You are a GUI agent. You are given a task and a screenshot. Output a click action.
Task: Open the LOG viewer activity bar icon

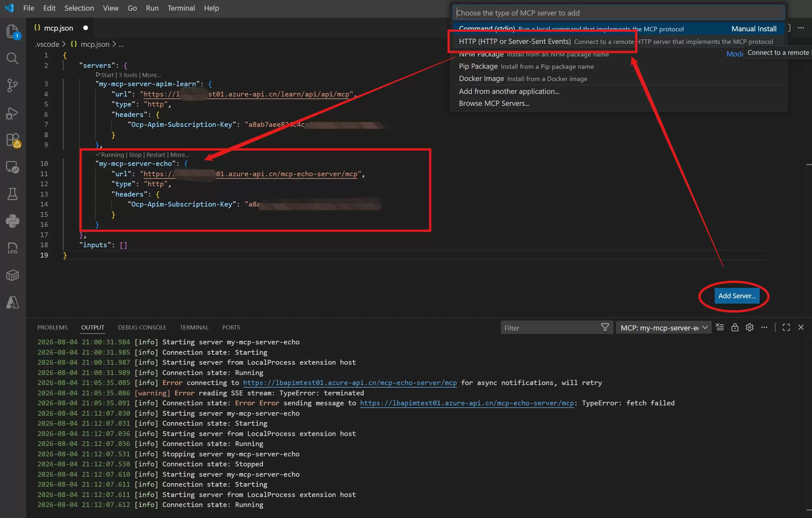click(x=13, y=249)
